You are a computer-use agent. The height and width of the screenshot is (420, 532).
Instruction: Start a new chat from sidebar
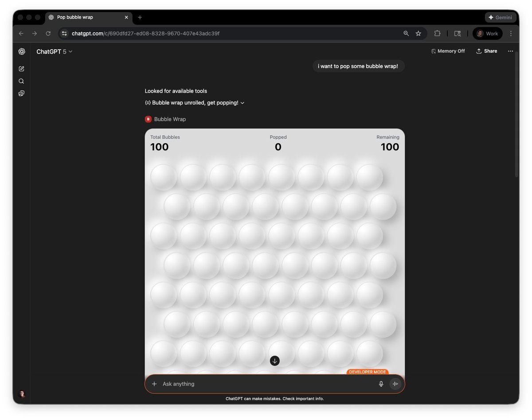(x=21, y=69)
